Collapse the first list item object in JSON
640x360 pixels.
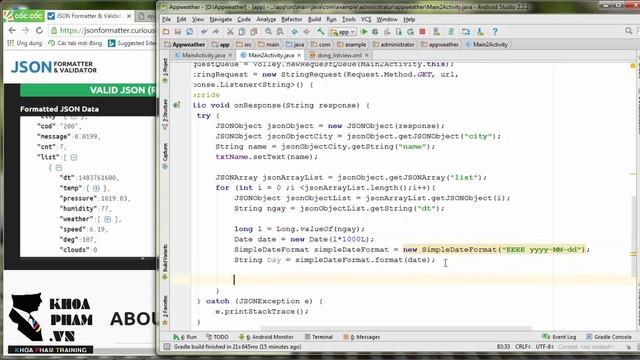click(x=59, y=168)
